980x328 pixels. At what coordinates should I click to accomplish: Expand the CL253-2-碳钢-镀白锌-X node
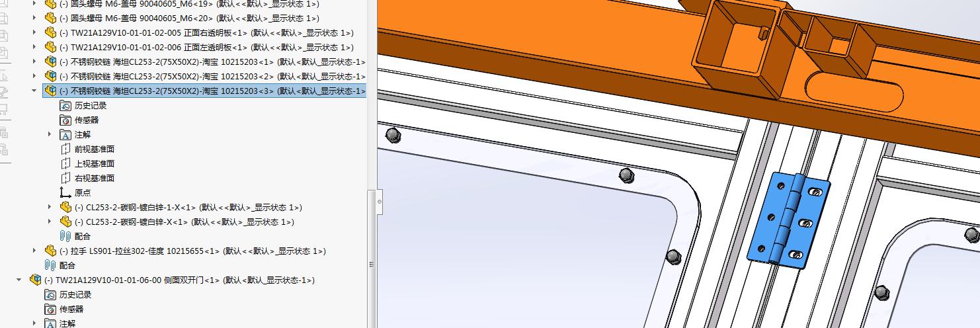50,222
